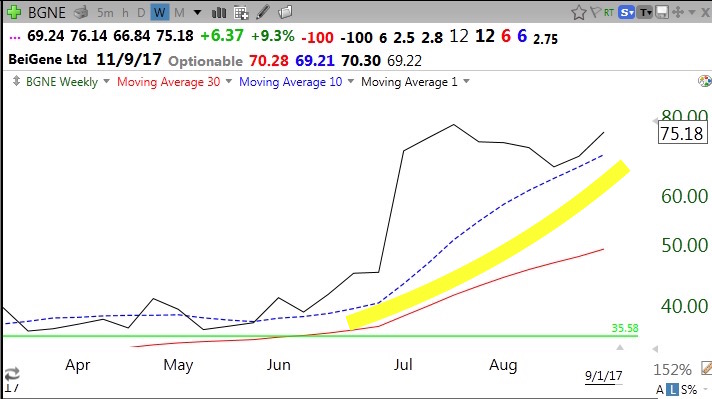This screenshot has width=712, height=399.
Task: Expand the Moving Average 1 dropdown arrow
Action: pyautogui.click(x=466, y=81)
